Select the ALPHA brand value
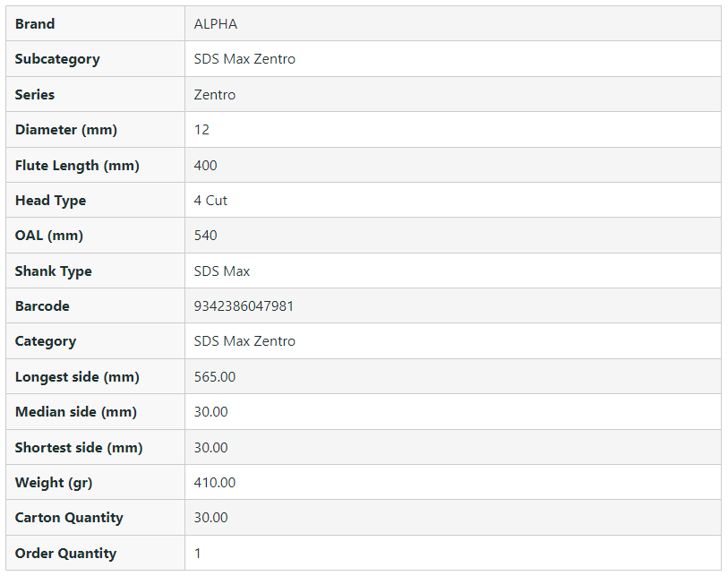Screen dimensions: 728x576 click(216, 24)
